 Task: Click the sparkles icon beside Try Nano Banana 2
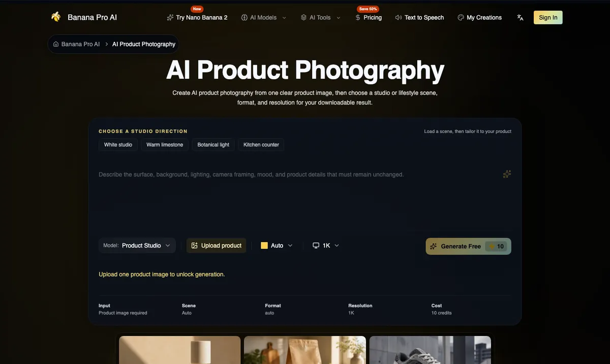click(x=170, y=17)
